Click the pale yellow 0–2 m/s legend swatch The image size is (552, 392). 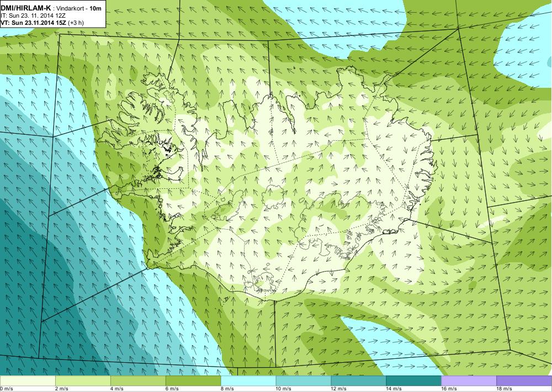28,381
